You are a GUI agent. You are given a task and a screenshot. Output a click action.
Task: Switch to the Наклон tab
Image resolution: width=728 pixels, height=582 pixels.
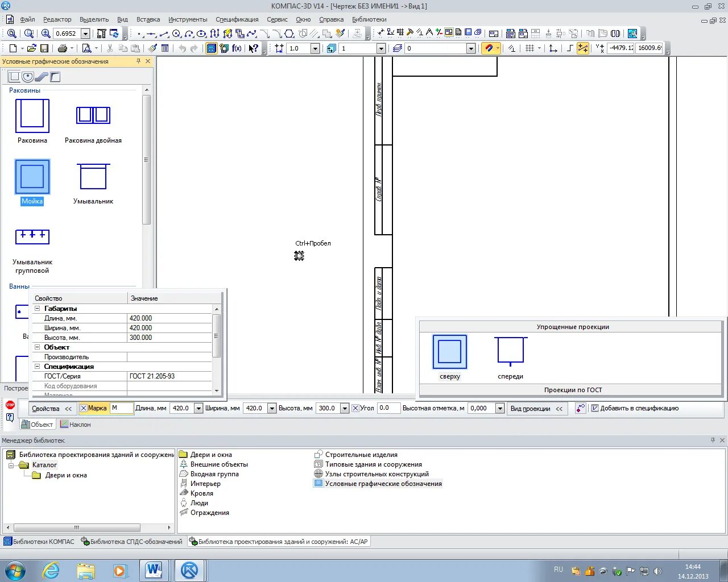[x=76, y=425]
